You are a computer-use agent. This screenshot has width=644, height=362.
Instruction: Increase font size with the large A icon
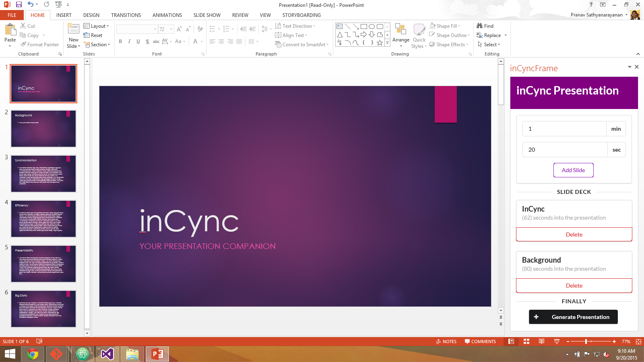179,29
